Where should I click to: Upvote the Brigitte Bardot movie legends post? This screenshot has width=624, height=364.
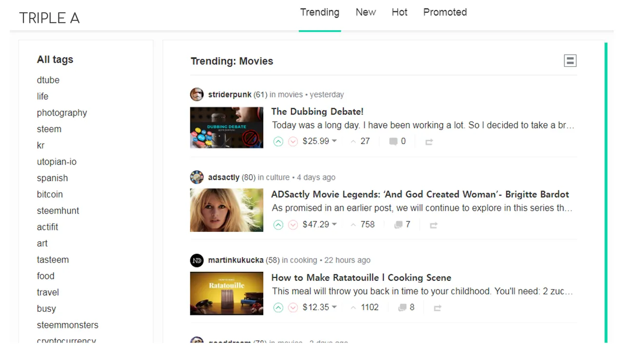pos(278,225)
